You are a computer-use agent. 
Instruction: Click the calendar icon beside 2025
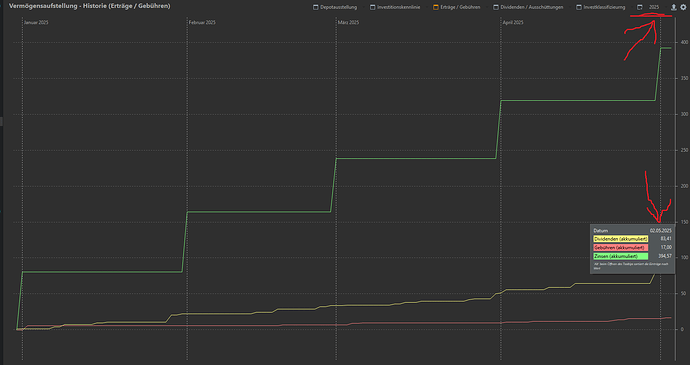pyautogui.click(x=640, y=7)
